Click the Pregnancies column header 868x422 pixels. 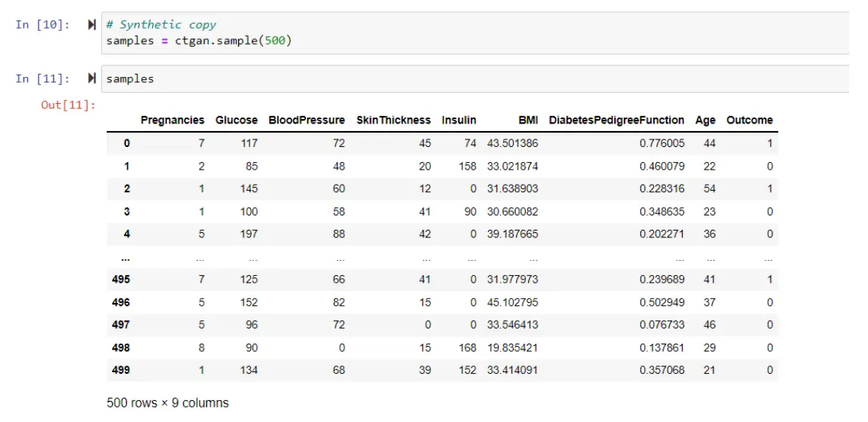(x=172, y=120)
